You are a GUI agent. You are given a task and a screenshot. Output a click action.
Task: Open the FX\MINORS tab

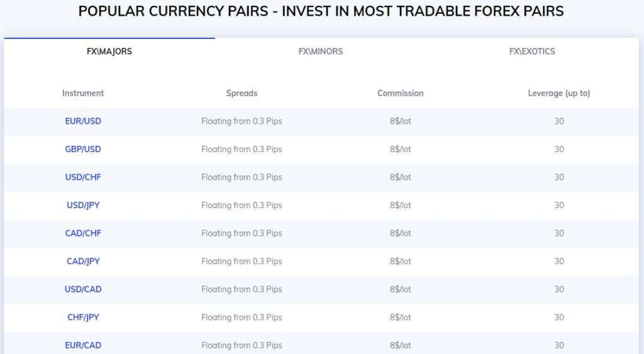pyautogui.click(x=321, y=52)
